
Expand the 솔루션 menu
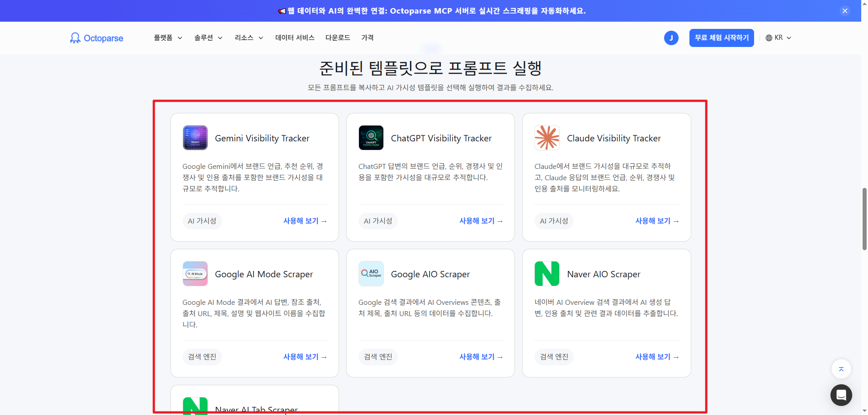pos(208,38)
